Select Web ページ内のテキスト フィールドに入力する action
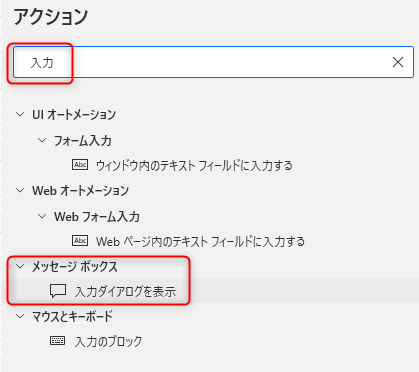 200,241
